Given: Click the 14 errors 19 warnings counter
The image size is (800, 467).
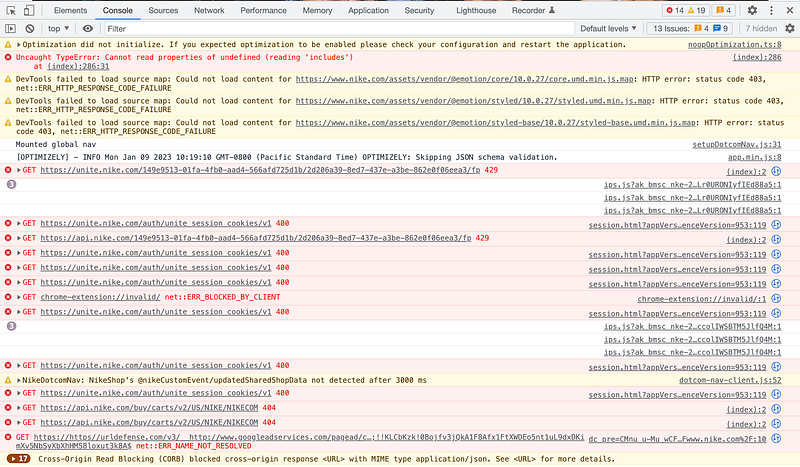Looking at the screenshot, I should [x=686, y=10].
